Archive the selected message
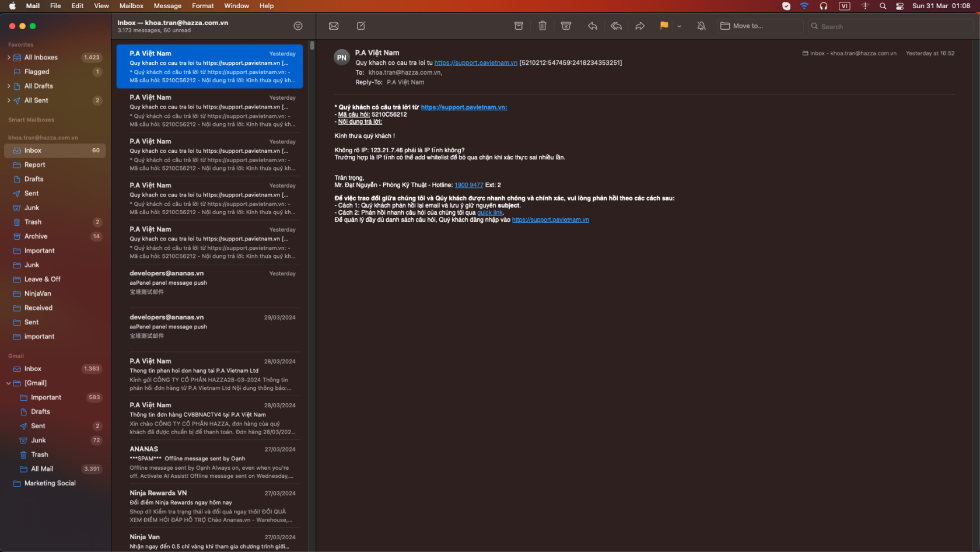 [519, 26]
